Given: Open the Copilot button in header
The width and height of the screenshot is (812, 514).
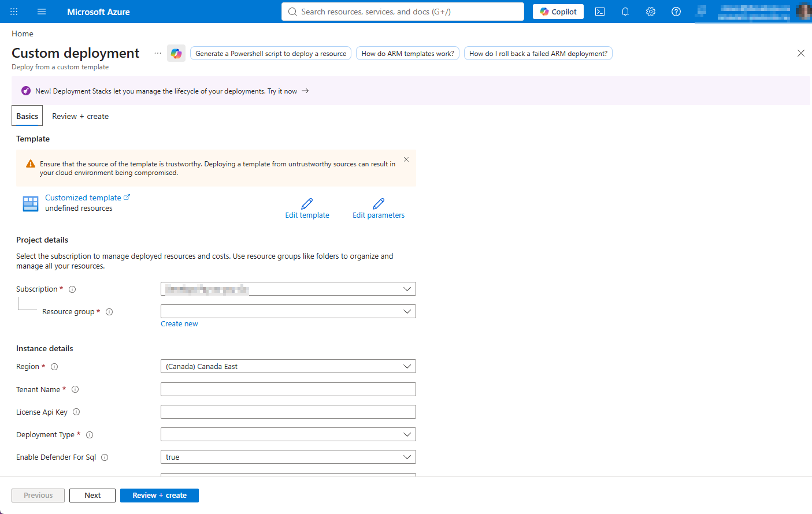Looking at the screenshot, I should [558, 12].
